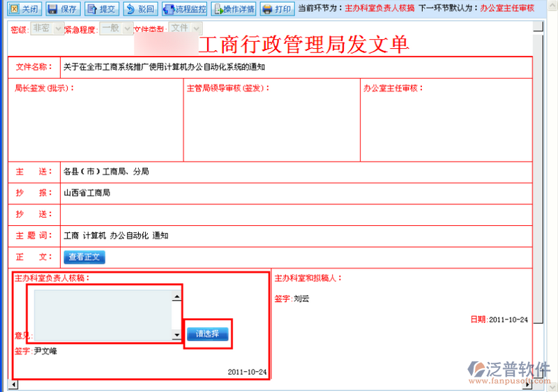Click the 请选择 button beside opinion box
558x392 pixels.
click(x=207, y=334)
